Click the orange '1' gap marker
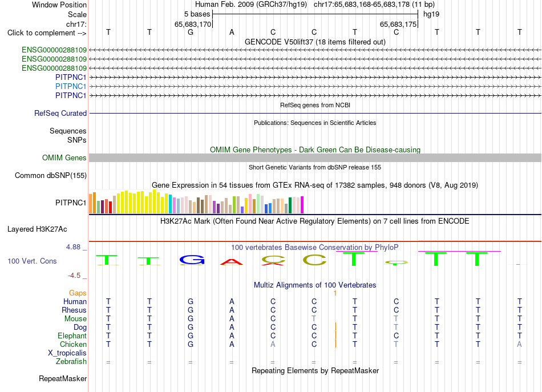 coord(335,293)
